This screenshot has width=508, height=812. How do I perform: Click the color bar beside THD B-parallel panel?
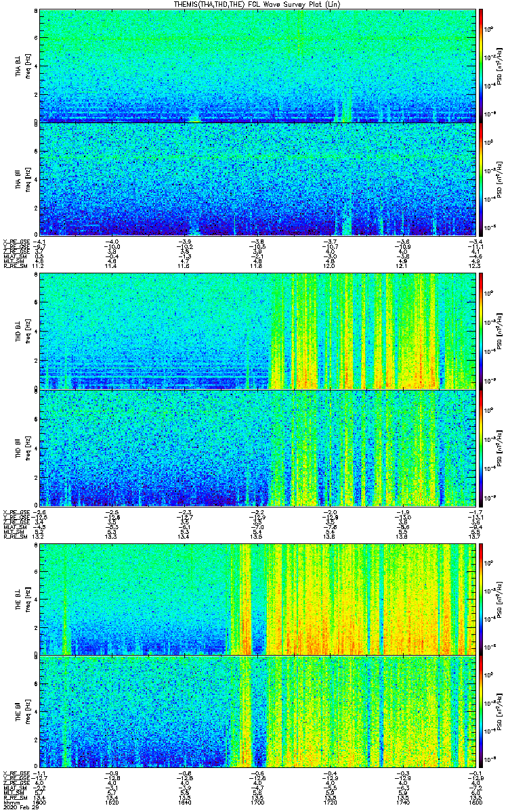[481, 447]
